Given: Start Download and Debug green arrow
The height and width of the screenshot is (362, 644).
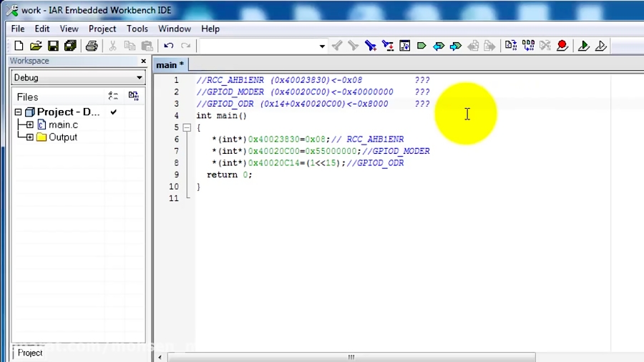Looking at the screenshot, I should coord(584,46).
